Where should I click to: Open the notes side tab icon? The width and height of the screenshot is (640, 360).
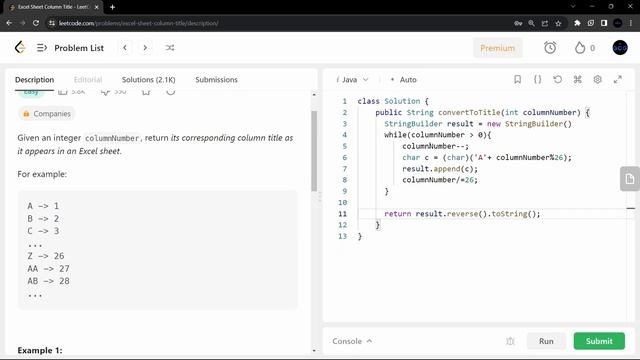(x=630, y=179)
